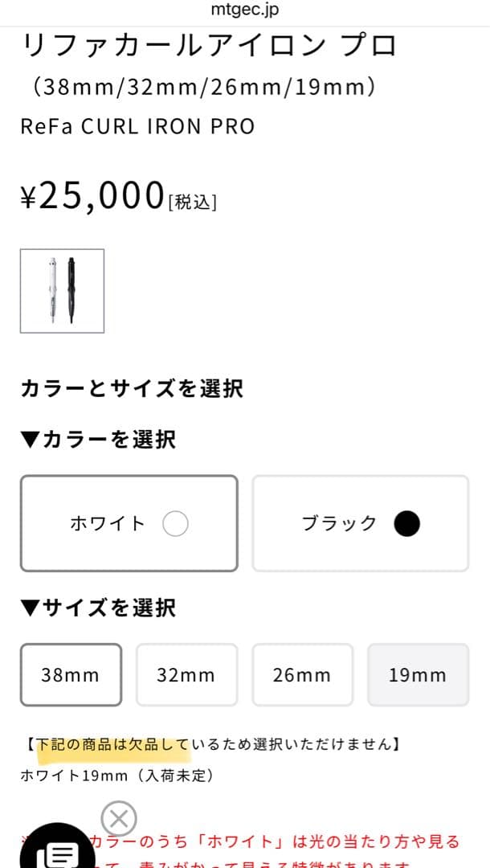
Task: Select the 26mm size button
Action: tap(302, 674)
